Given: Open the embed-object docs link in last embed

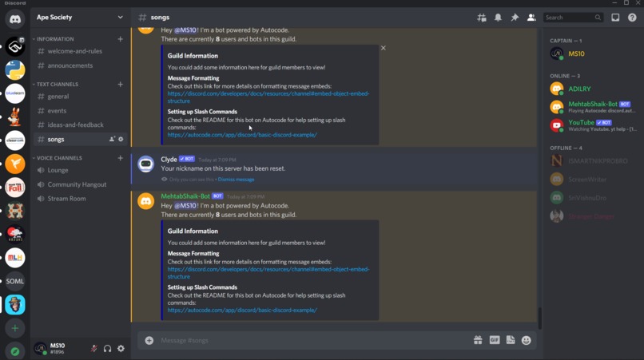Looking at the screenshot, I should [x=268, y=273].
